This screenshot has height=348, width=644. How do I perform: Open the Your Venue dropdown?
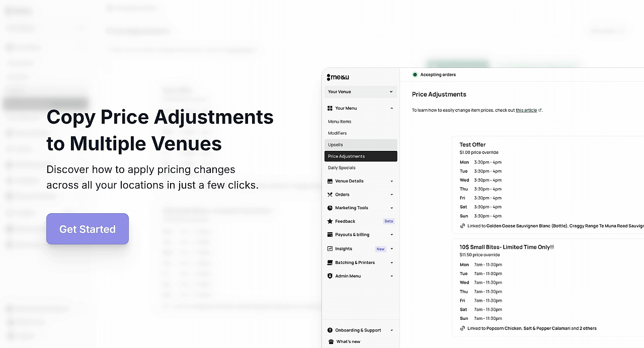coord(360,92)
